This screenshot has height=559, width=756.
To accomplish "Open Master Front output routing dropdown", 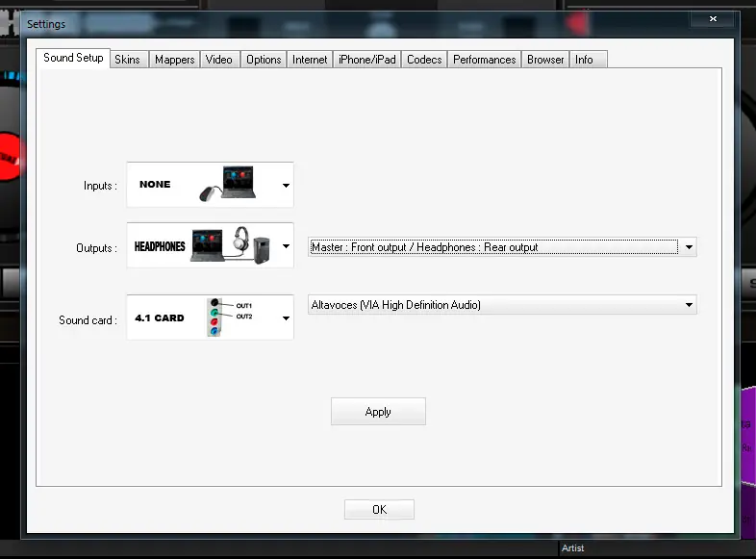I will pos(502,247).
